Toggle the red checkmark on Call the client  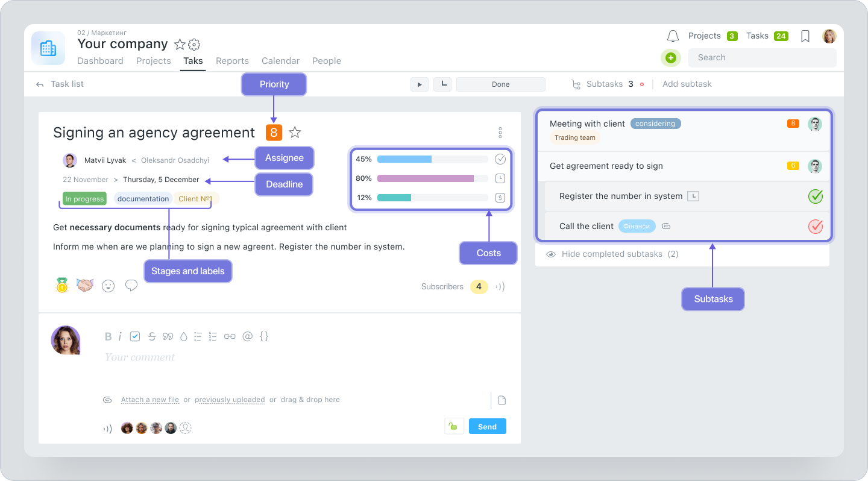click(816, 226)
